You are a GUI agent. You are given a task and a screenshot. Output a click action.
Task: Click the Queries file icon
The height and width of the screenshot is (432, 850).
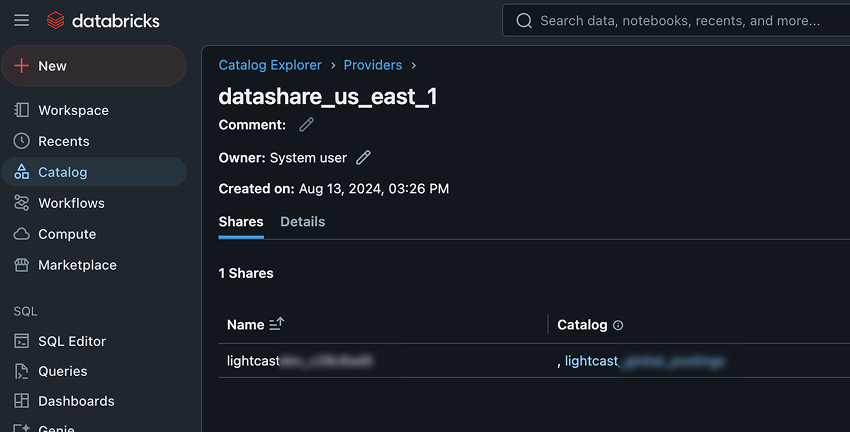coord(22,371)
